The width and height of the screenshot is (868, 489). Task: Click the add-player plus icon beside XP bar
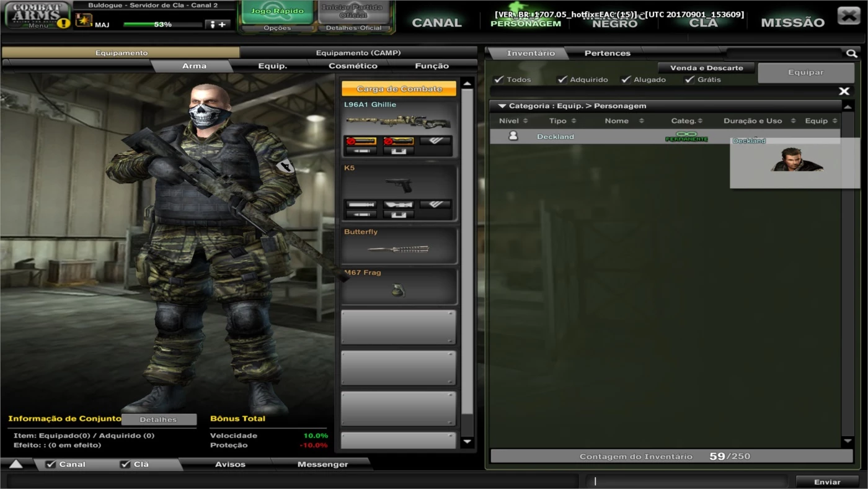tap(218, 24)
